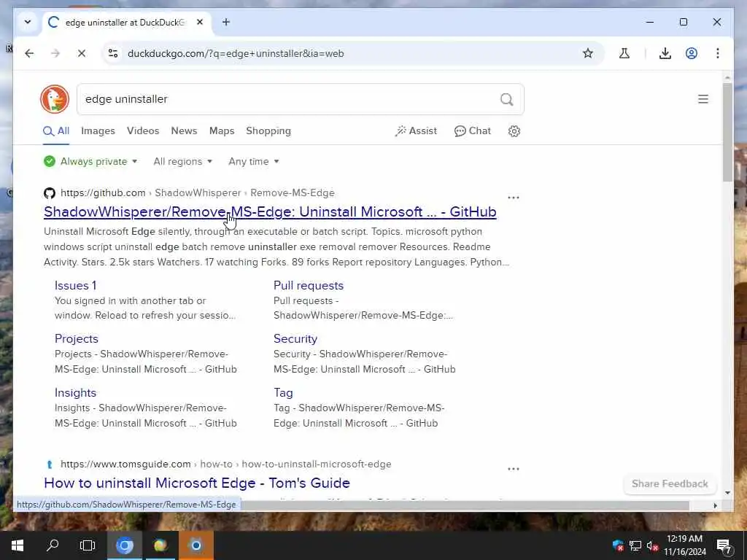Viewport: 747px width, 560px height.
Task: Switch to the Videos tab
Action: click(x=143, y=131)
